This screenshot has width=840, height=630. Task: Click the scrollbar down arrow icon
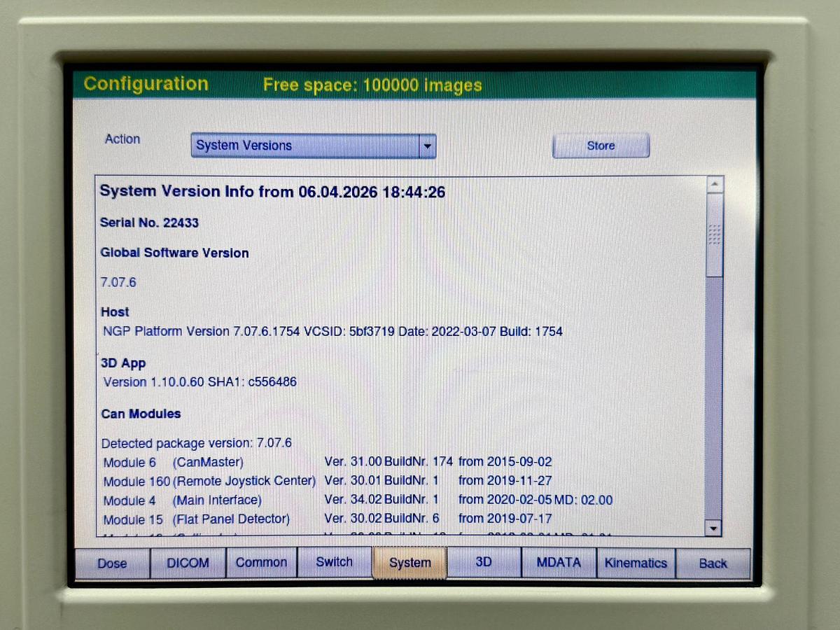pos(713,528)
